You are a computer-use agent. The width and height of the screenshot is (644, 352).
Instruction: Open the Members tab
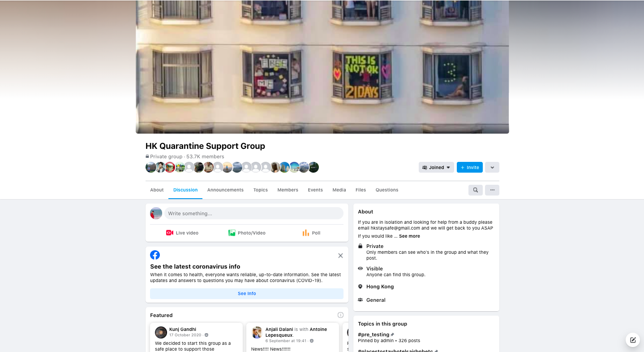pos(288,190)
